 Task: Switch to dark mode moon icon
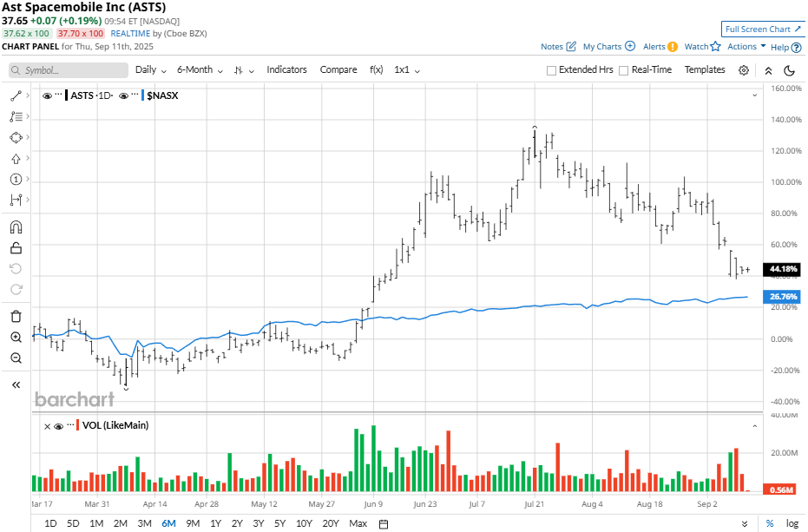point(789,70)
